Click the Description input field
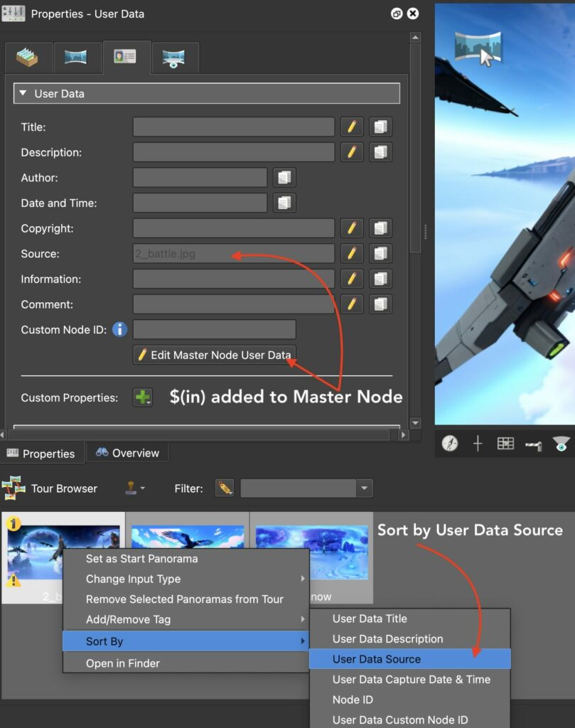Viewport: 575px width, 728px height. click(233, 152)
